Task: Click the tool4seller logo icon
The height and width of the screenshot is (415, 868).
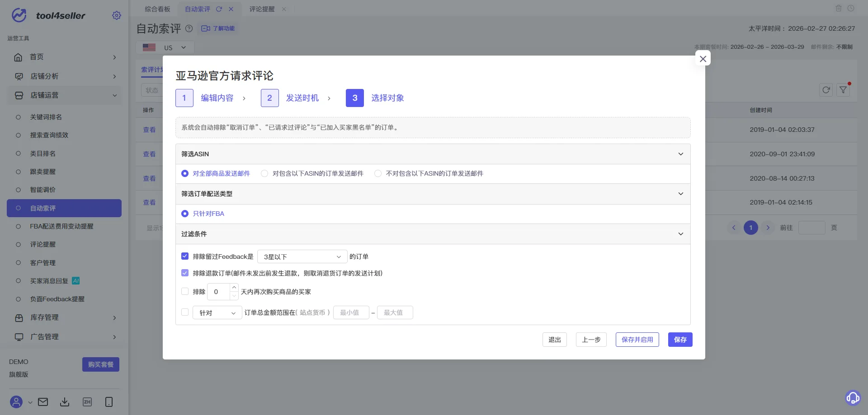Action: click(x=19, y=15)
